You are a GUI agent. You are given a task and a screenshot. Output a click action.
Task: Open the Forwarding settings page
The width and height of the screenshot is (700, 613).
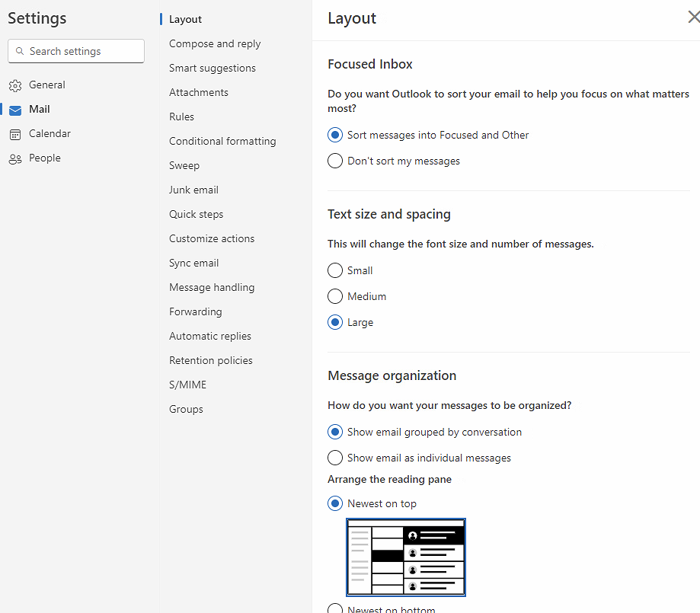196,311
